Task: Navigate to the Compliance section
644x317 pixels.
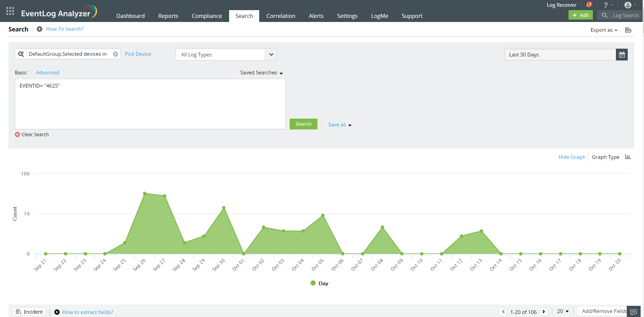Action: [206, 16]
